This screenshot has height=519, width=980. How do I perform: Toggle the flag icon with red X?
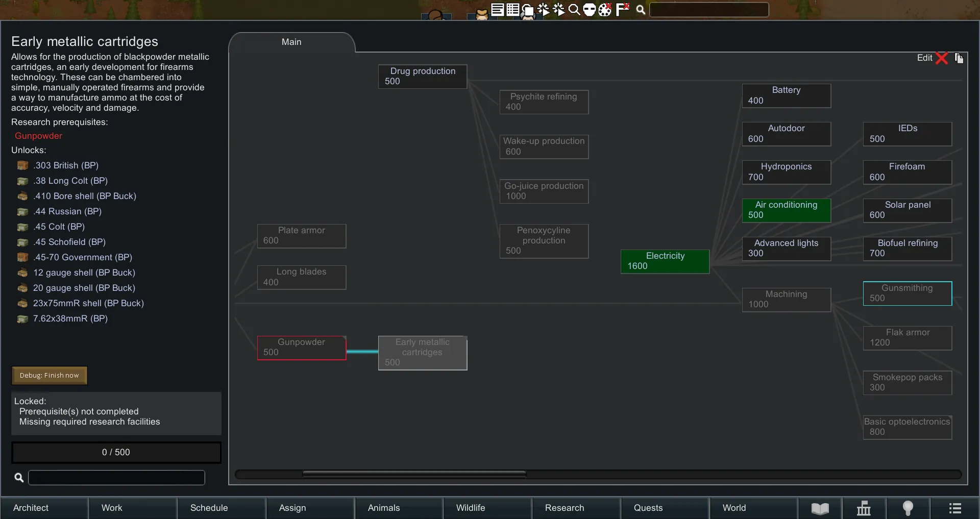pos(622,10)
